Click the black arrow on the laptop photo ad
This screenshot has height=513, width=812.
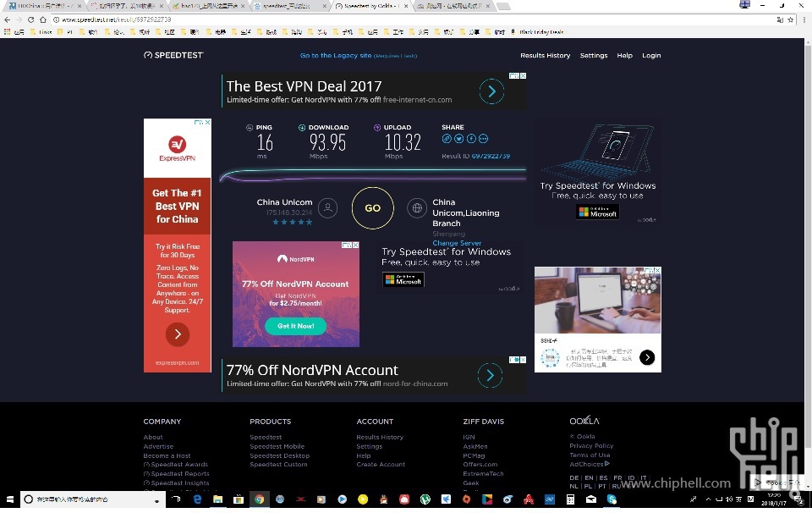[647, 357]
